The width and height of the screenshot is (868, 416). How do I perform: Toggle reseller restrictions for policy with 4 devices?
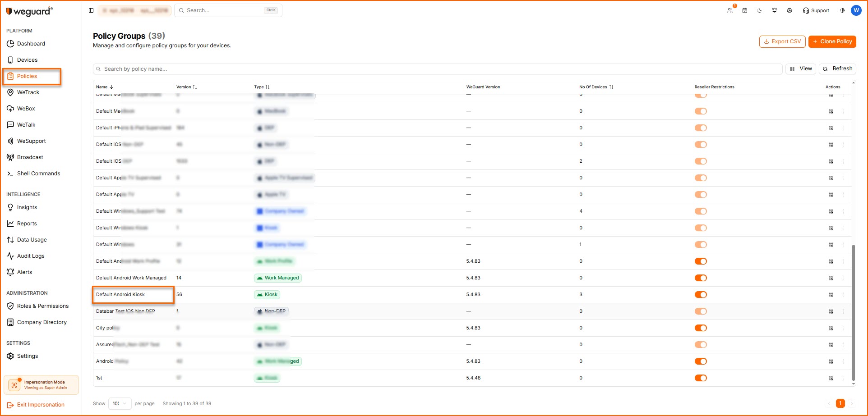coord(701,211)
